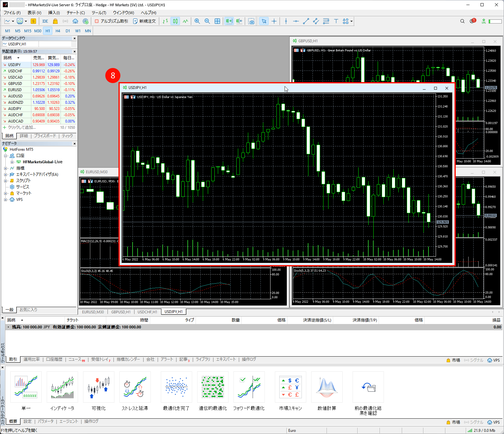Select the H4 timeframe button
Screen dimensions: 504x434
click(58, 31)
